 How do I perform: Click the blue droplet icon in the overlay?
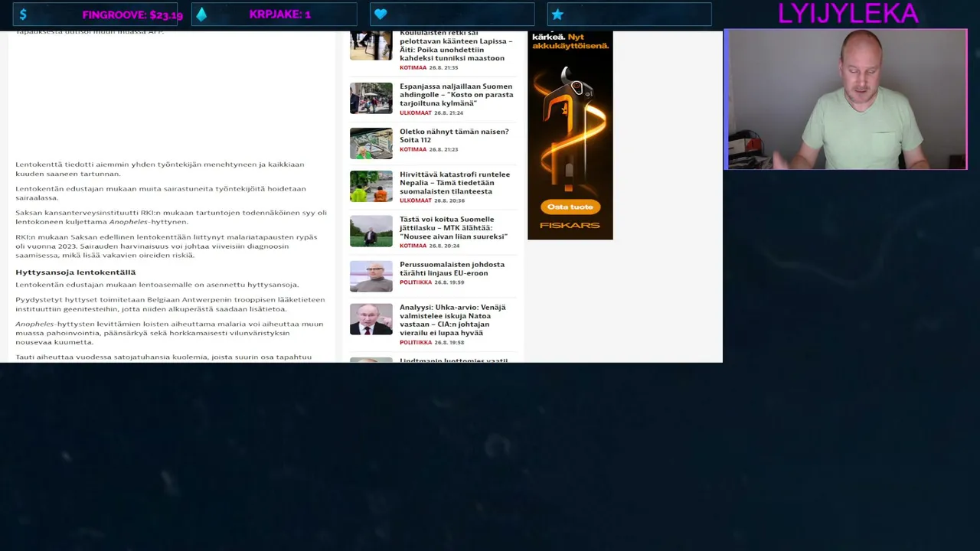pos(201,15)
